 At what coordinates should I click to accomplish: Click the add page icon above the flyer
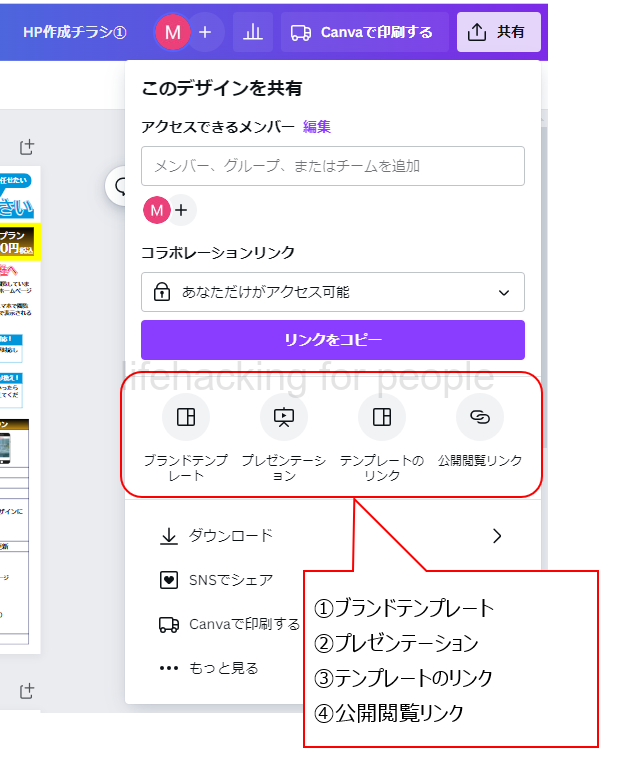(27, 147)
